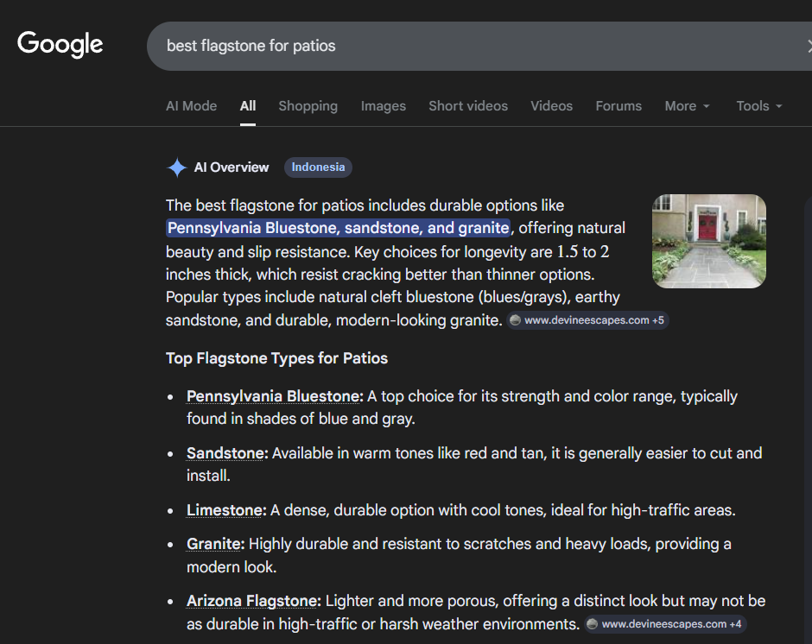
Task: Click the Indonesia badge beside AI Overview
Action: click(318, 167)
